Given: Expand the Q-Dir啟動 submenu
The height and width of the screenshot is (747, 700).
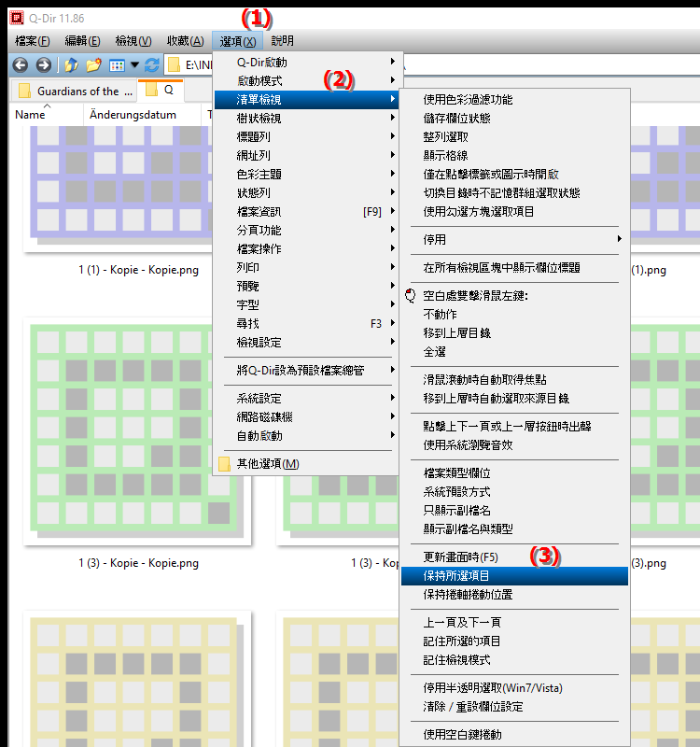Looking at the screenshot, I should pos(306,63).
